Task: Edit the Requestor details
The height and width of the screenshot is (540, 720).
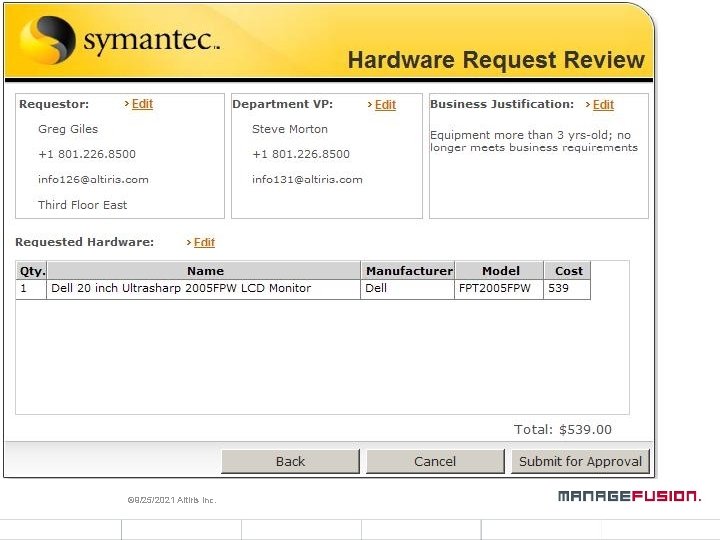Action: point(142,104)
